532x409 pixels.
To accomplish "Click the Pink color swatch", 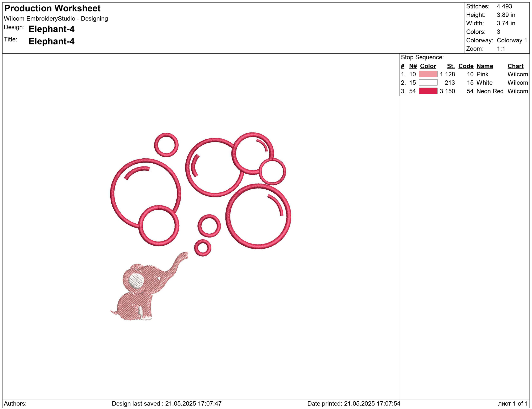I will (428, 74).
